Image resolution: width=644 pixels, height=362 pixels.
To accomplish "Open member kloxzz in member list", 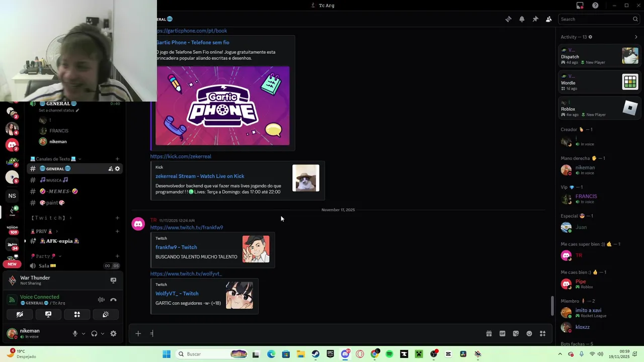I will (599, 327).
